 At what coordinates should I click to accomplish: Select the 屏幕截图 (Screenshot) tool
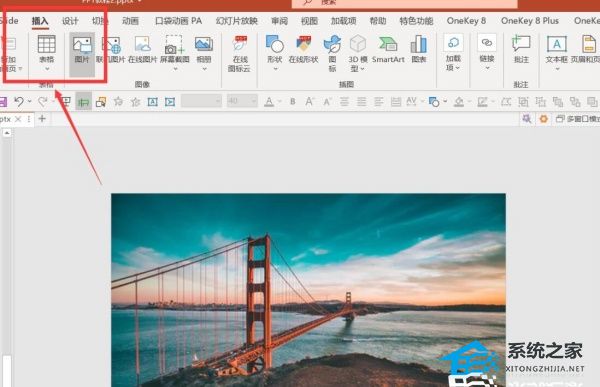click(x=174, y=53)
